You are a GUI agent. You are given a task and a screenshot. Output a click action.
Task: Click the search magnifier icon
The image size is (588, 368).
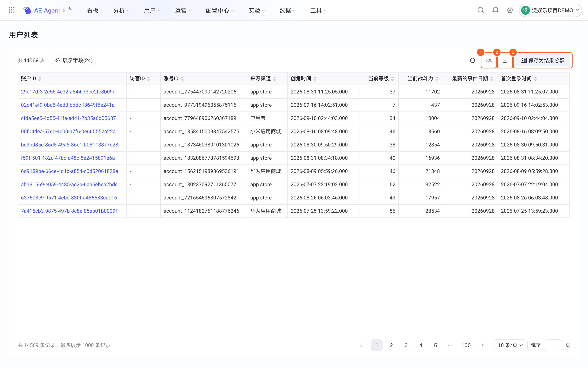481,10
